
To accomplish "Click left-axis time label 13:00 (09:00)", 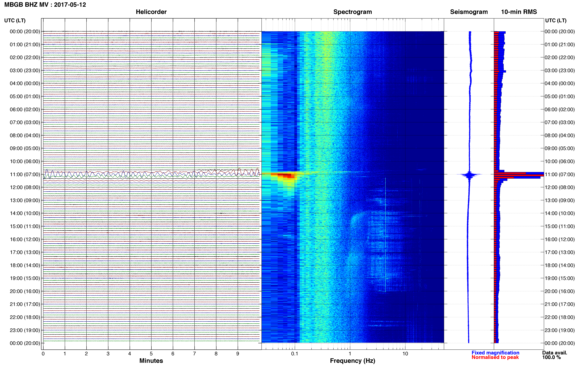I will pyautogui.click(x=25, y=200).
